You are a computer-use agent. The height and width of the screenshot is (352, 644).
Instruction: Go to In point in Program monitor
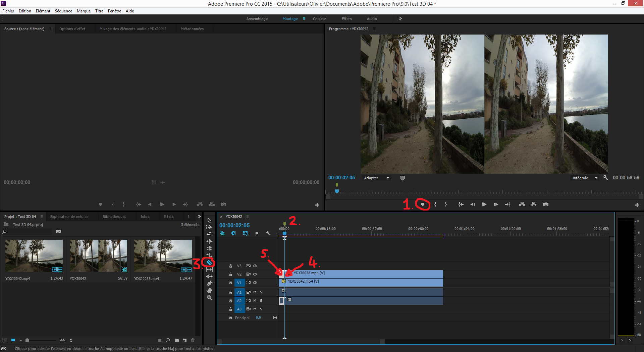pos(461,204)
